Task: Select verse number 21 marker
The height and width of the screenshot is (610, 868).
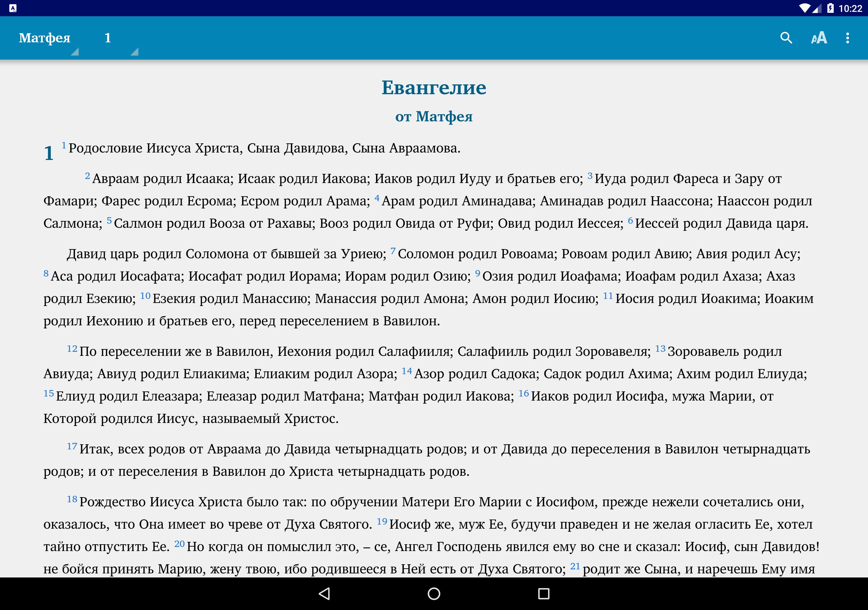Action: click(575, 566)
